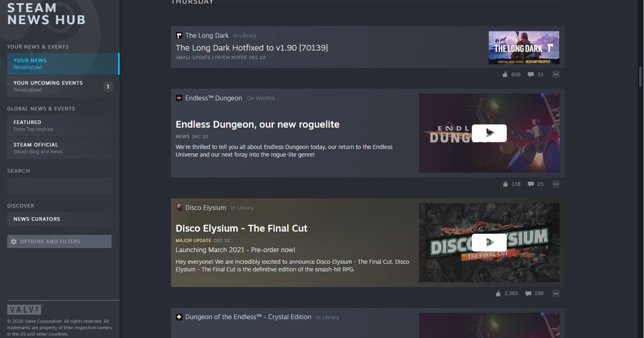Open 'Endless Dungeon, our new roguelite' headline

[258, 124]
